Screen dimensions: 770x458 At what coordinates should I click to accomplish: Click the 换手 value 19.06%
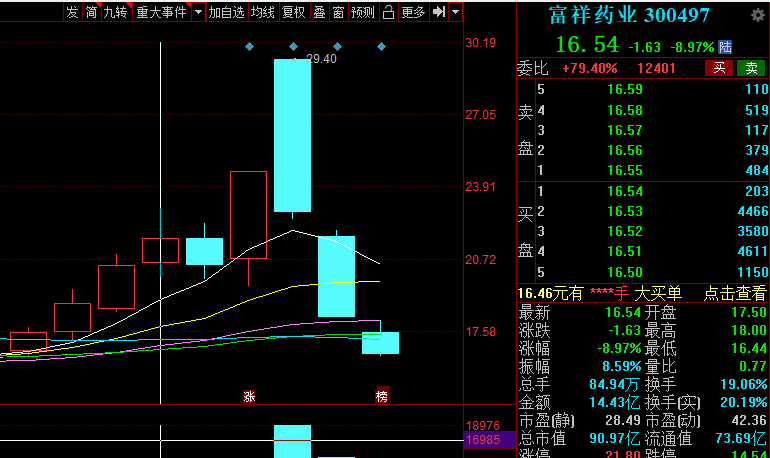(x=743, y=384)
